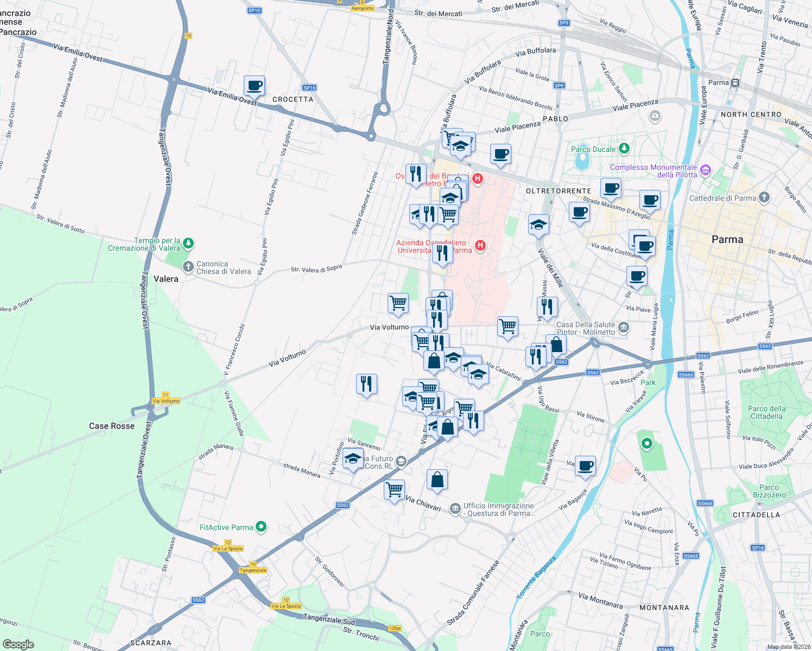Image resolution: width=812 pixels, height=651 pixels.
Task: Select the train station icon next to Parma
Action: click(735, 82)
